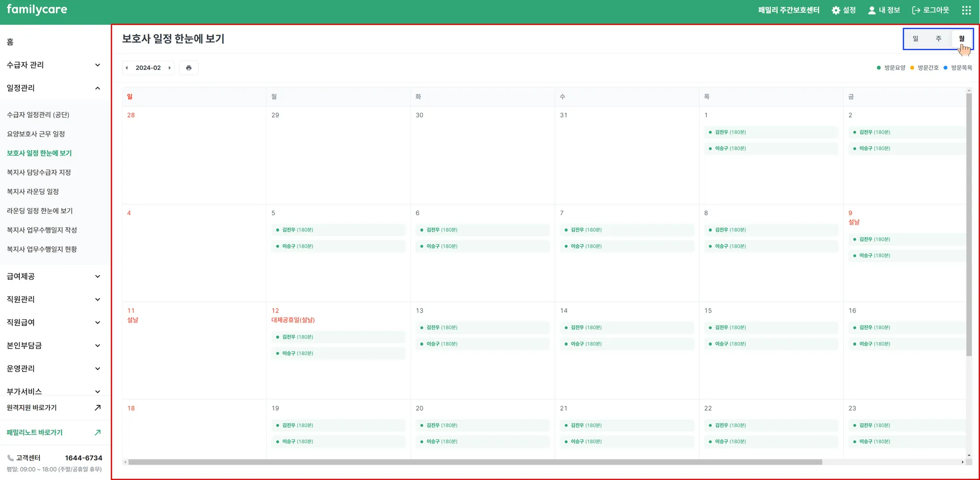The width and height of the screenshot is (980, 480).
Task: Switch to 주 (week) view
Action: (x=938, y=39)
